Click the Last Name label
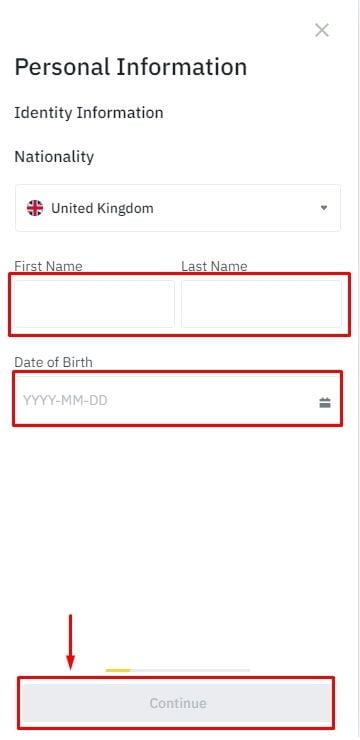This screenshot has height=740, width=360. 214,266
